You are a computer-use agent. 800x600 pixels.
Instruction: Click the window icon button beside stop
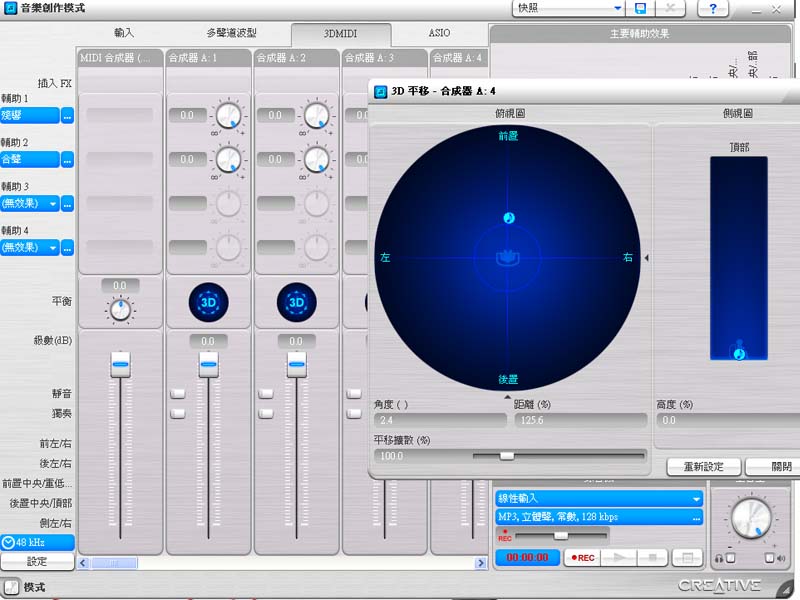coord(687,558)
